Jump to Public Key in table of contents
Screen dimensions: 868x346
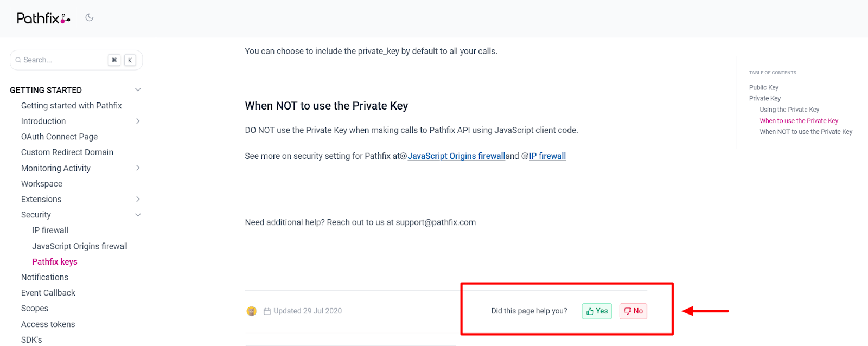point(763,87)
